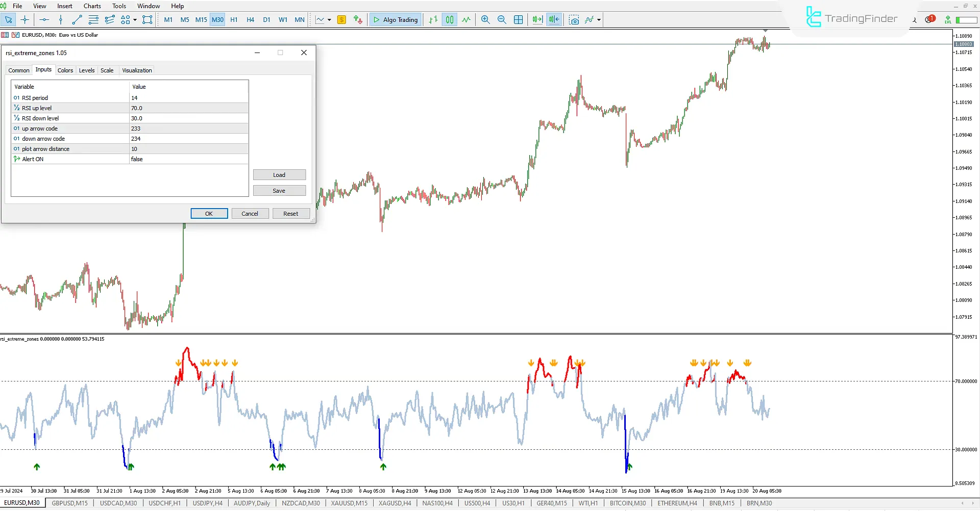Image resolution: width=980 pixels, height=511 pixels.
Task: Click OK to apply indicator settings
Action: pos(209,213)
